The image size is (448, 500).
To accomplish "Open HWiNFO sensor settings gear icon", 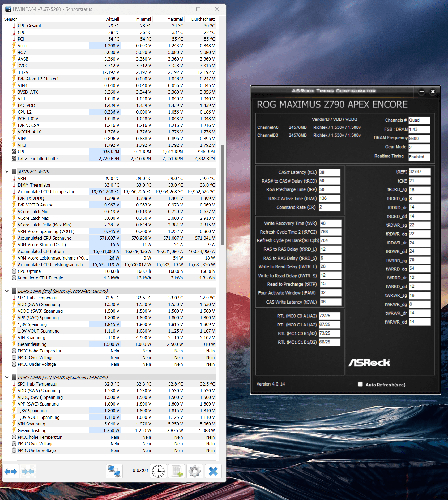I will tap(195, 471).
